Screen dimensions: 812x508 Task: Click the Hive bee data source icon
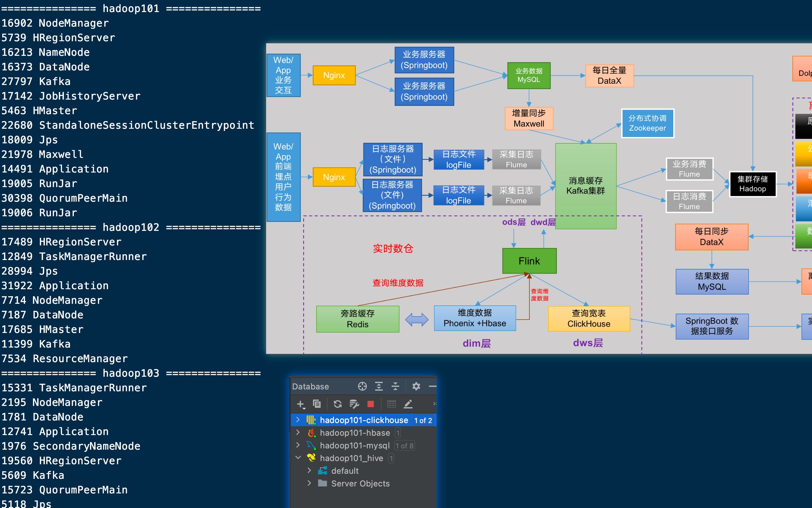(x=311, y=458)
